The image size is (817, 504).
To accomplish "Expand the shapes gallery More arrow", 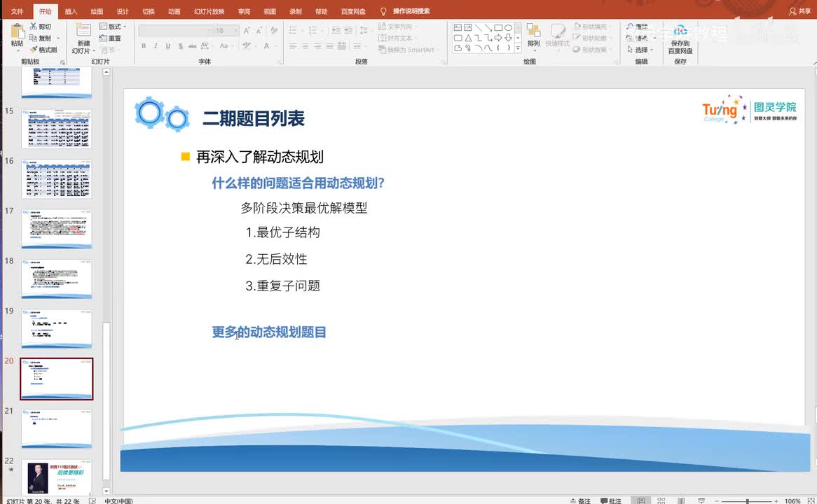I will (518, 48).
